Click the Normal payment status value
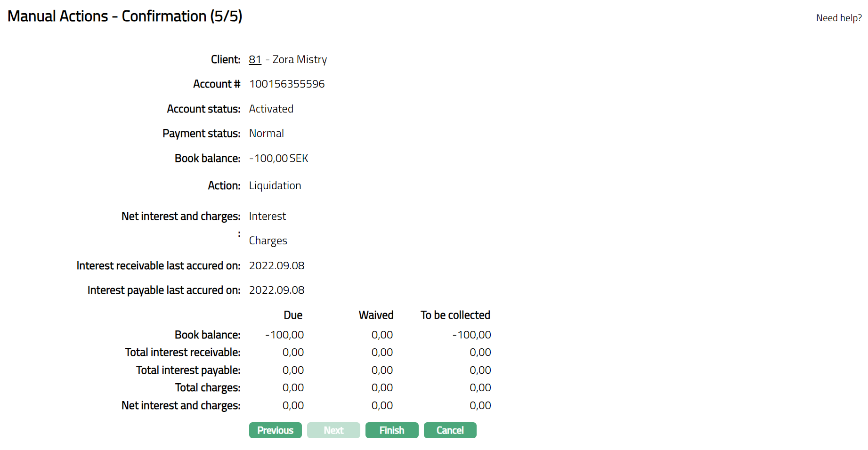 coord(266,134)
